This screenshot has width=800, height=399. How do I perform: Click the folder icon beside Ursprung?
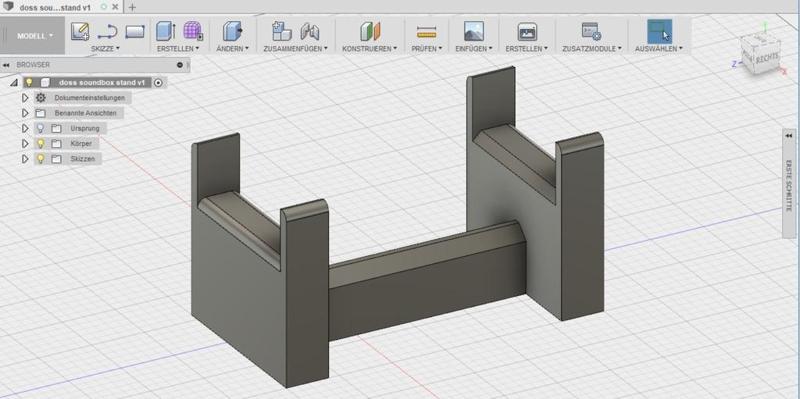[57, 129]
